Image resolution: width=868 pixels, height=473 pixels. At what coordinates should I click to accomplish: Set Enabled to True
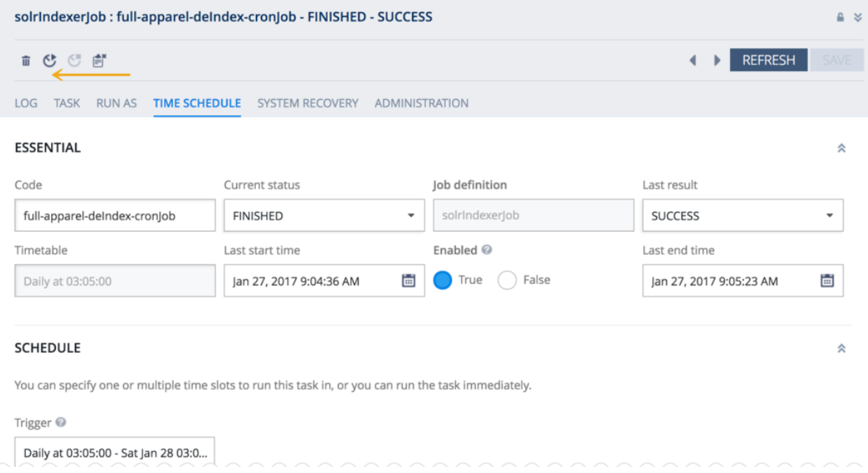pyautogui.click(x=443, y=280)
